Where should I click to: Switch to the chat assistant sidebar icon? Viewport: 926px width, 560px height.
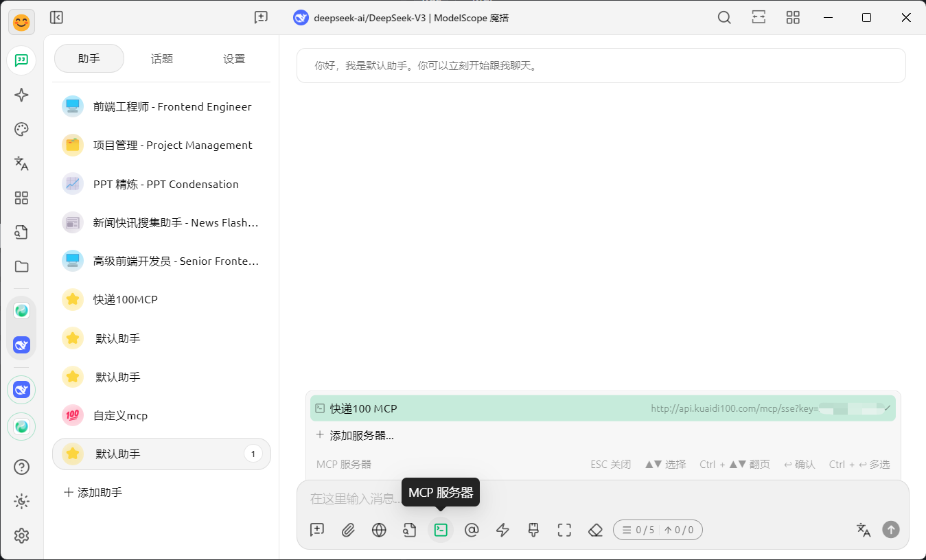(x=21, y=60)
